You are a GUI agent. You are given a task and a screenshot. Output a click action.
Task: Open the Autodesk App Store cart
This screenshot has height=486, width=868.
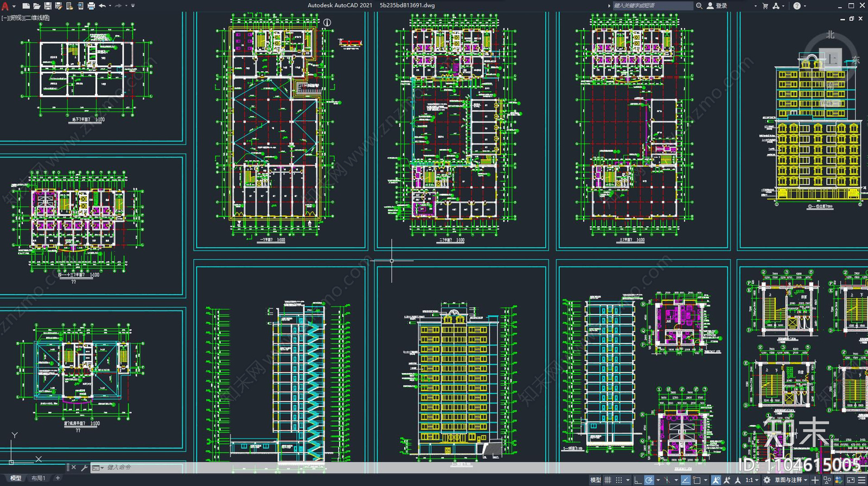(x=765, y=5)
